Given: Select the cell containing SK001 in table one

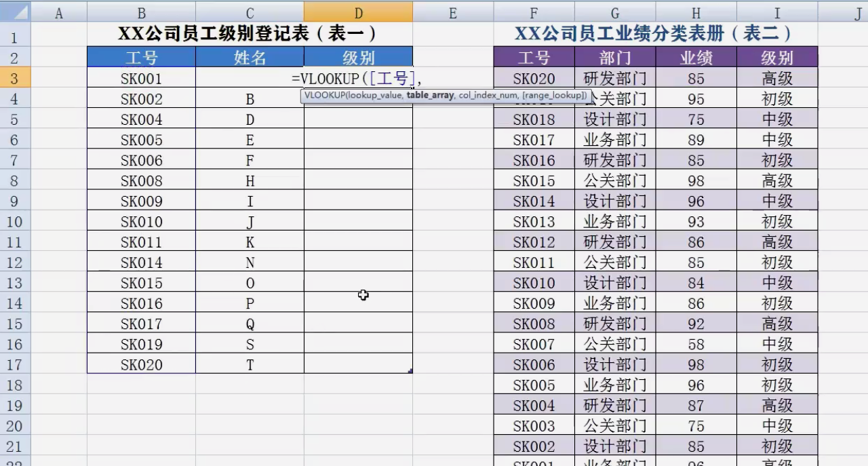Looking at the screenshot, I should [x=141, y=78].
